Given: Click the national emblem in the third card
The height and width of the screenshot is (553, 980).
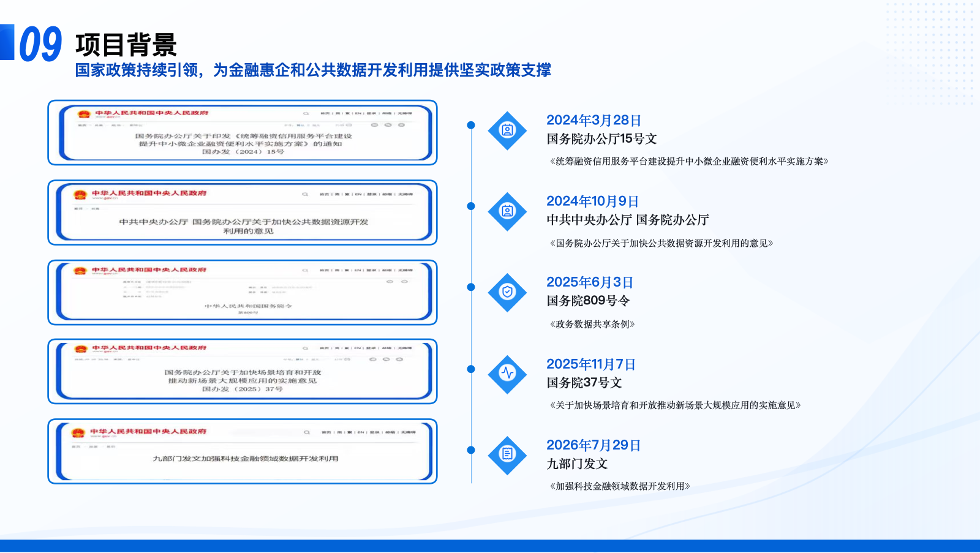Looking at the screenshot, I should (x=81, y=271).
